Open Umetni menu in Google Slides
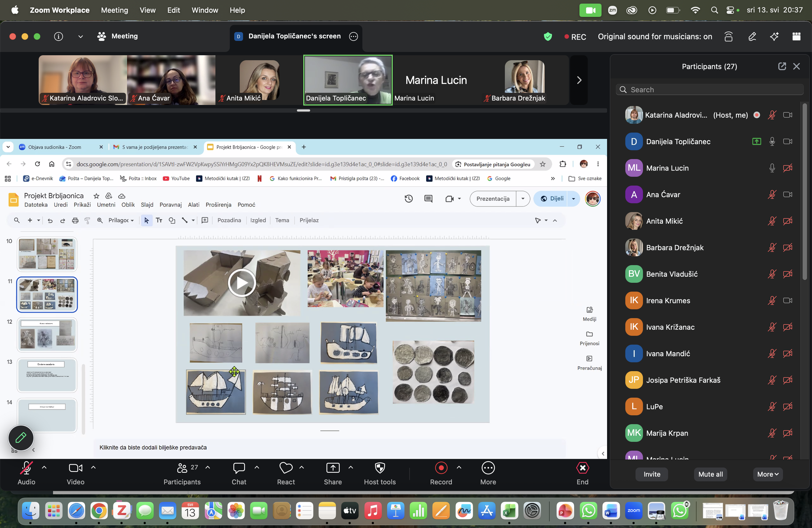Screen dimensions: 812x528 pyautogui.click(x=106, y=205)
